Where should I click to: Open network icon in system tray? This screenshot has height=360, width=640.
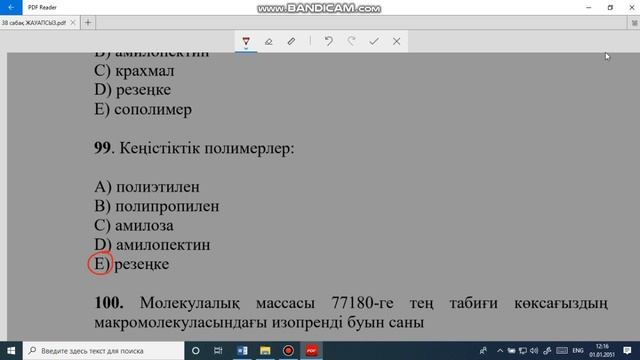pyautogui.click(x=523, y=351)
